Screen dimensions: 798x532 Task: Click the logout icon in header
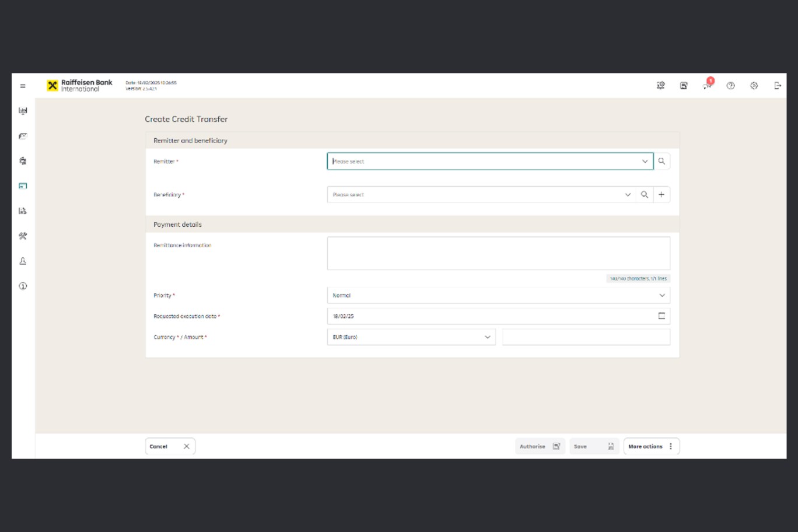[x=777, y=86]
